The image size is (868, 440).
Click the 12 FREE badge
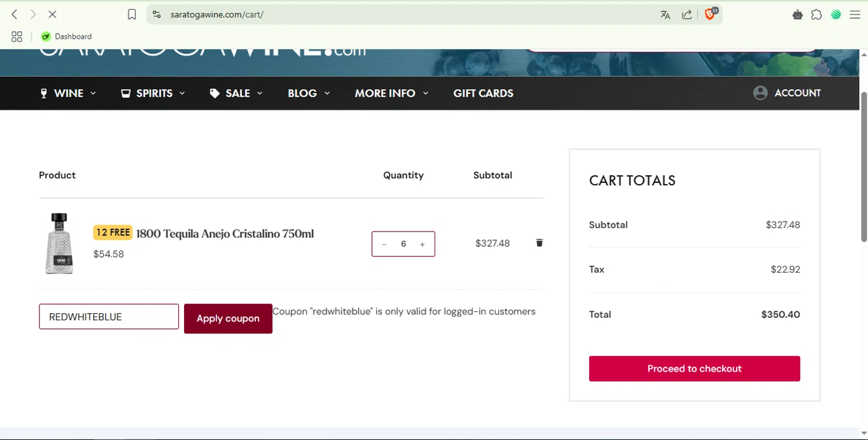tap(113, 233)
